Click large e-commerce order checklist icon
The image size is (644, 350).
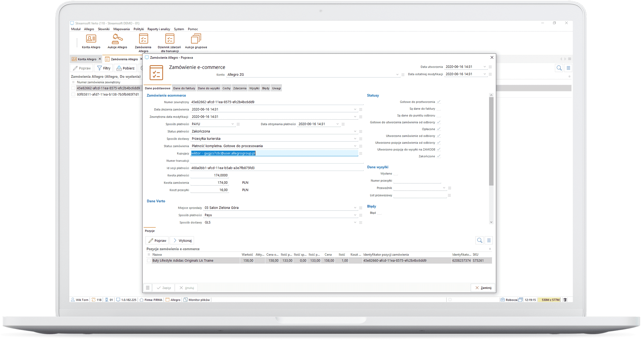coord(156,72)
